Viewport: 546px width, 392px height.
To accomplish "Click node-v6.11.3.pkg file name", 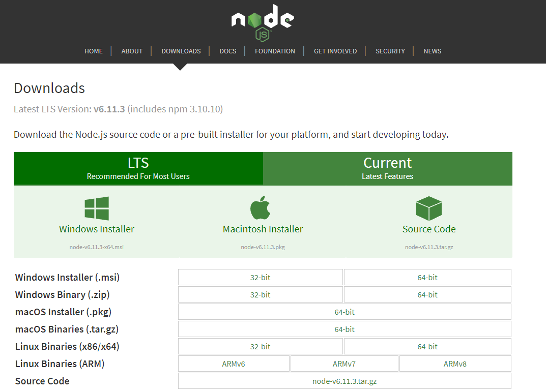I will tap(263, 247).
